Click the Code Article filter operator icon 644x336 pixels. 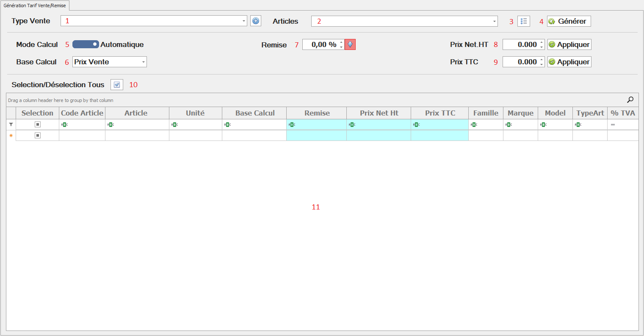tap(64, 125)
